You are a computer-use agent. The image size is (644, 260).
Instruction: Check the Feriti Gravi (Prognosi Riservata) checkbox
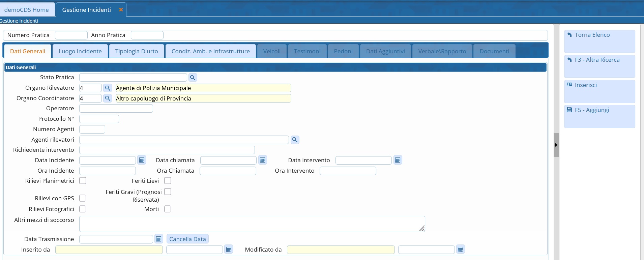[x=168, y=192]
